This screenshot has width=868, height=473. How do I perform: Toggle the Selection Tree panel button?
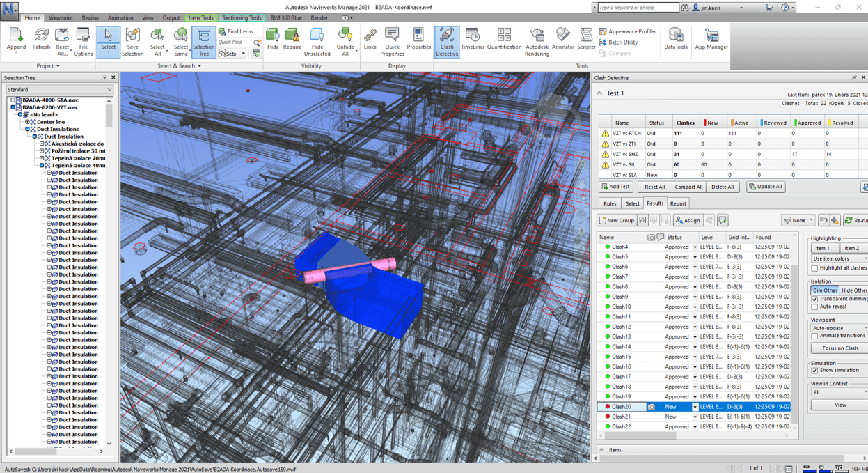[x=203, y=42]
